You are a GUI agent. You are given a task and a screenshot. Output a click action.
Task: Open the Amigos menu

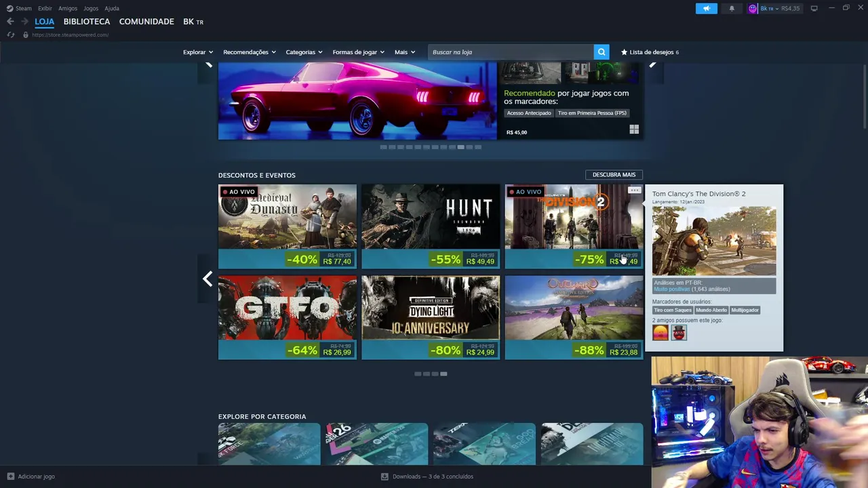click(68, 8)
